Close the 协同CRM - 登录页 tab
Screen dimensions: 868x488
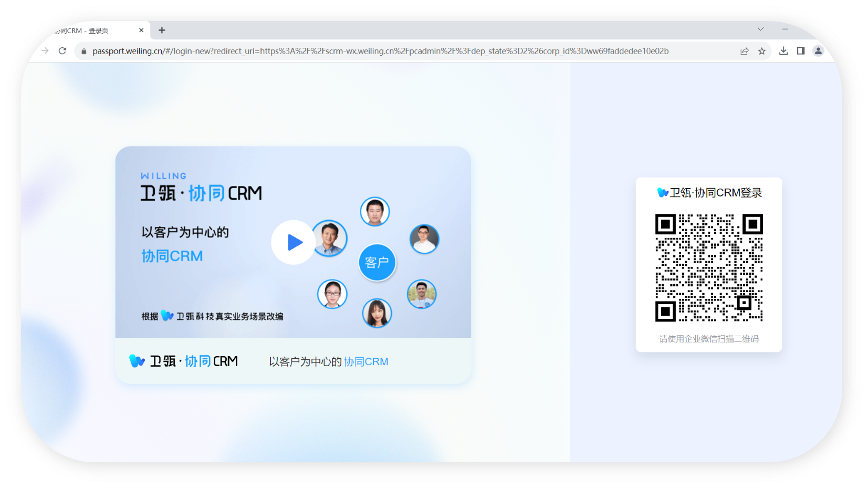click(141, 30)
